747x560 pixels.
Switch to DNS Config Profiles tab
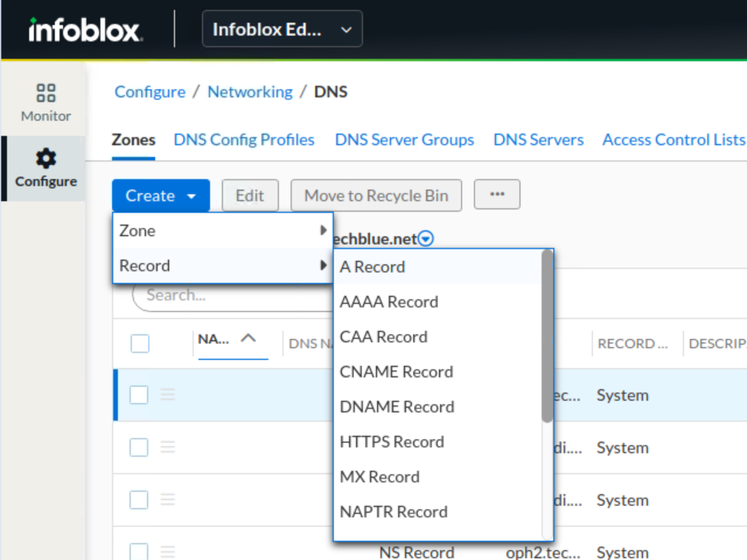[x=244, y=140]
